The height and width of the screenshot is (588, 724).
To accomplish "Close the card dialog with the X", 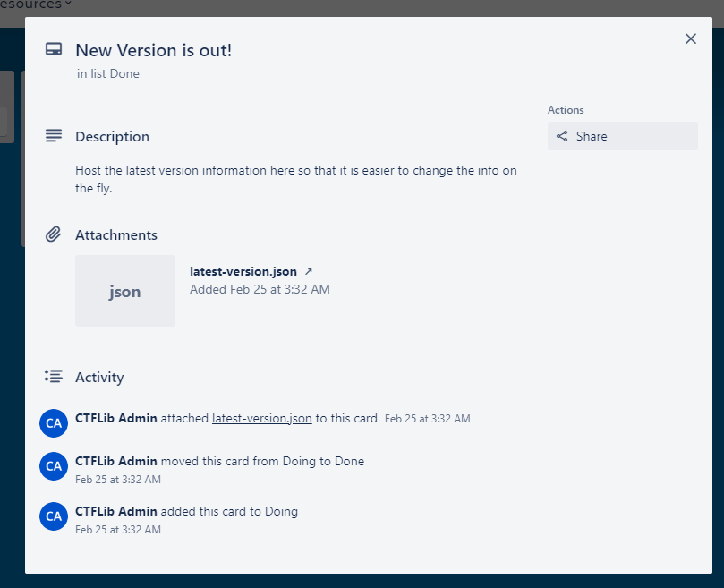I will click(x=690, y=38).
